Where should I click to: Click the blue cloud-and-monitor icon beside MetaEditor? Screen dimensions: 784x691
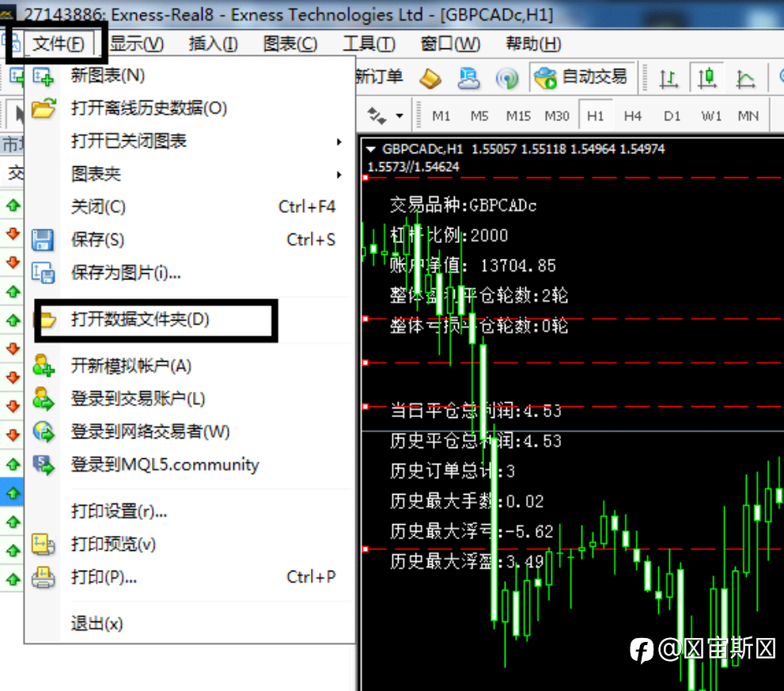point(468,78)
